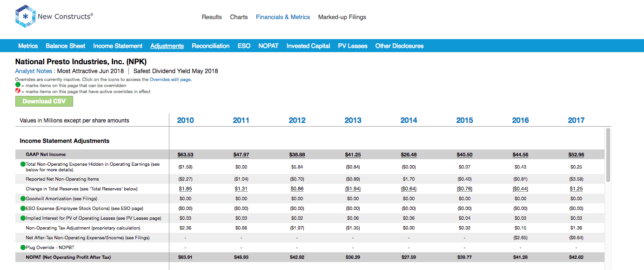Screen dimensions: 644x270
Task: Click 2010 Change in Total Reserves $1.85
Action: pos(185,189)
